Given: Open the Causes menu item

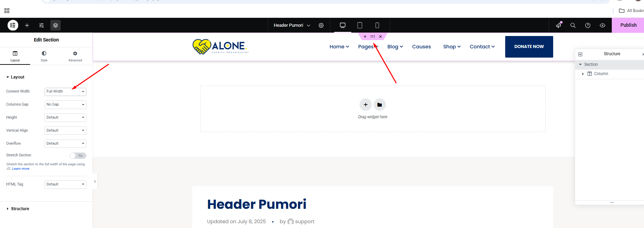Looking at the screenshot, I should coord(422,47).
